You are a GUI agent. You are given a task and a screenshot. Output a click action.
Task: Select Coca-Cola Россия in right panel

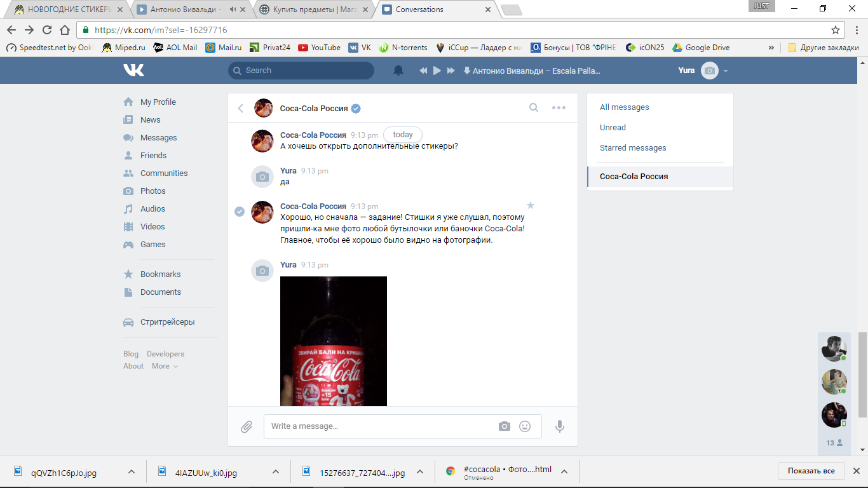point(660,177)
